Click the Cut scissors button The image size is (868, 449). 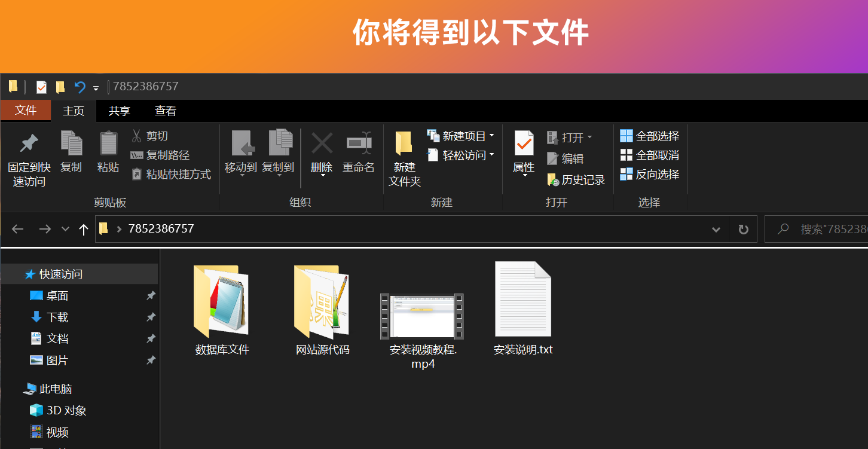click(149, 136)
